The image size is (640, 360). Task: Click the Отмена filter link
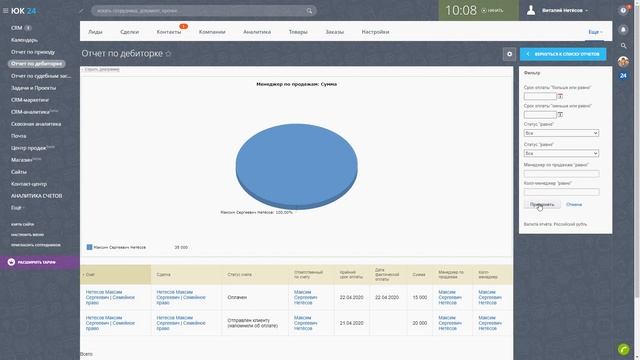click(574, 204)
